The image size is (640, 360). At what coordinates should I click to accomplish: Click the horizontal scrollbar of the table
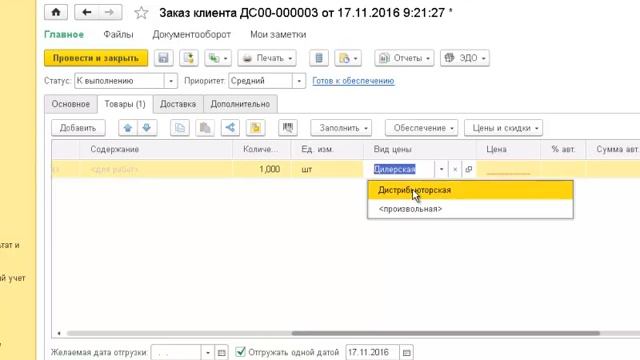click(446, 333)
